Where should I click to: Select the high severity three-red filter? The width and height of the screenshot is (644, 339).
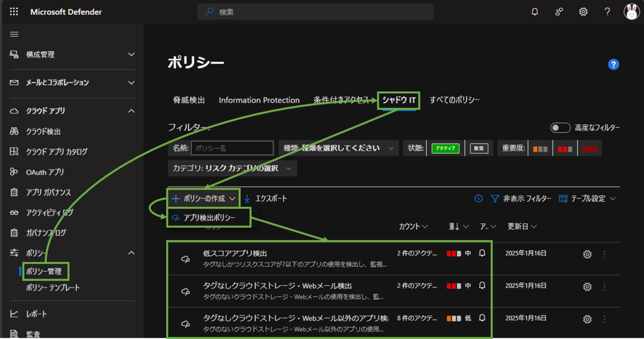pyautogui.click(x=590, y=149)
